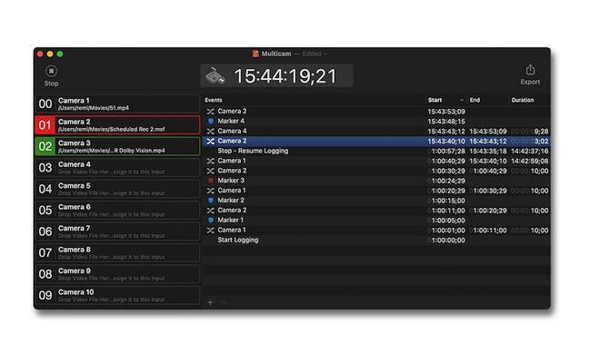The width and height of the screenshot is (589, 364).
Task: Select input 04 Camera 5
Action: tap(117, 189)
